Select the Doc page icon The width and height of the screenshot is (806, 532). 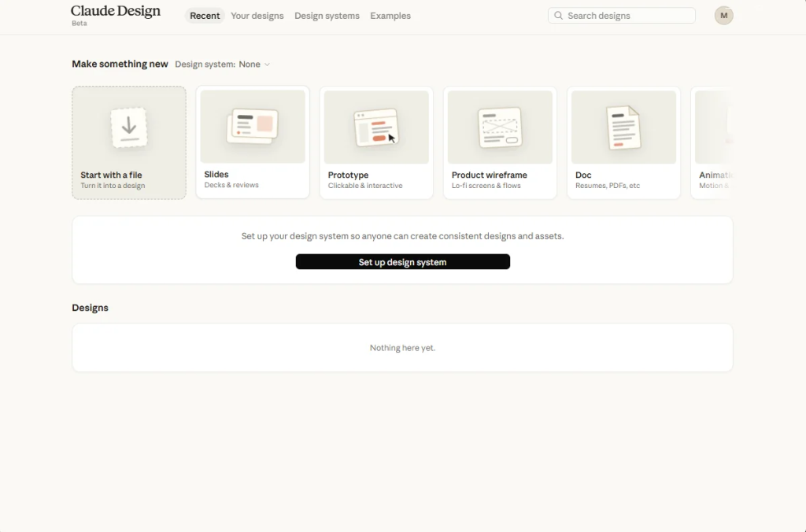tap(623, 128)
